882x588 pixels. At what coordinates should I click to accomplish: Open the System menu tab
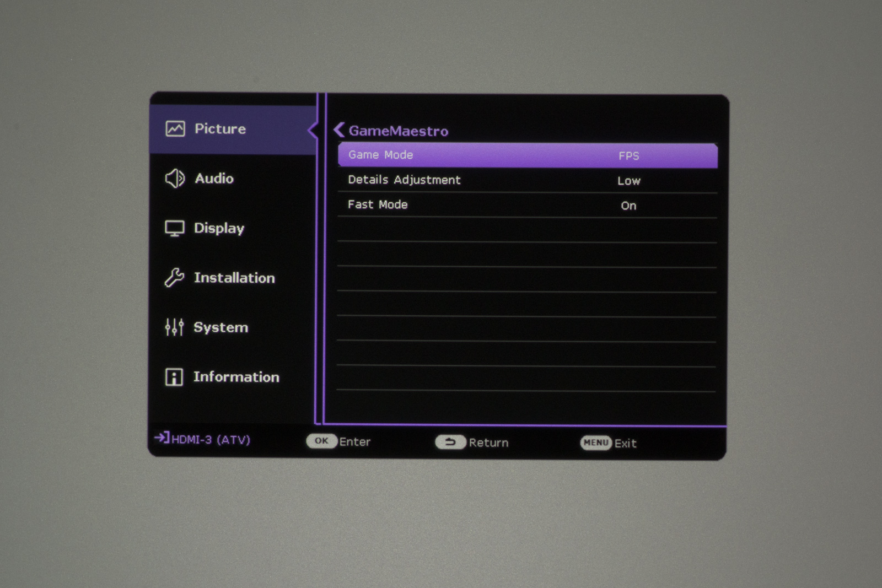pos(233,327)
